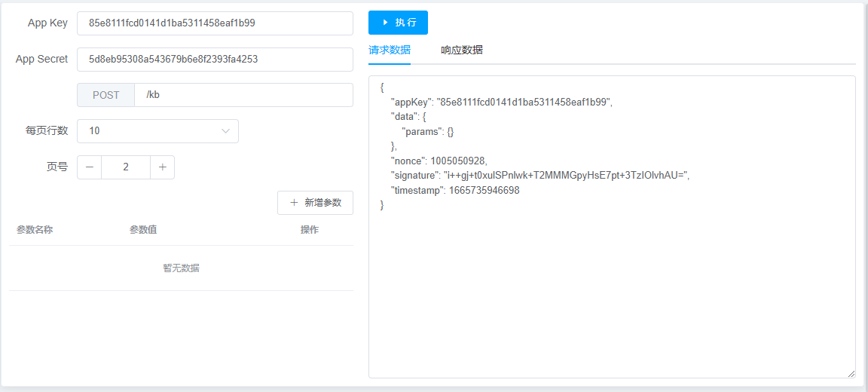Viewport: 868px width, 392px height.
Task: Switch to the 响应数据 tab
Action: click(x=461, y=51)
